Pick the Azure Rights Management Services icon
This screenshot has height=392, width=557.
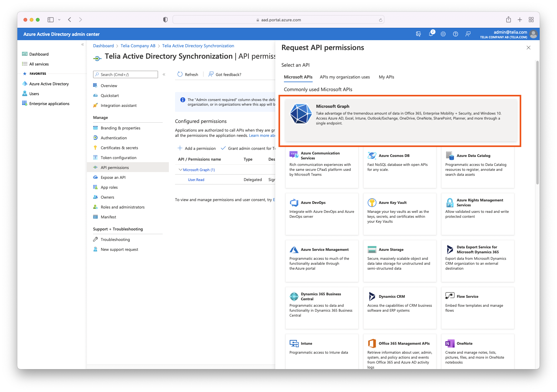(450, 202)
